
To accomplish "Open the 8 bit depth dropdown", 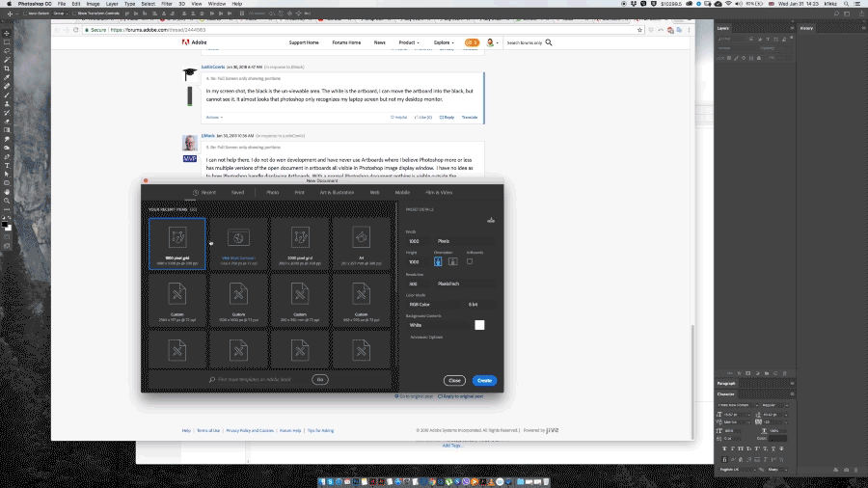I will (x=479, y=305).
